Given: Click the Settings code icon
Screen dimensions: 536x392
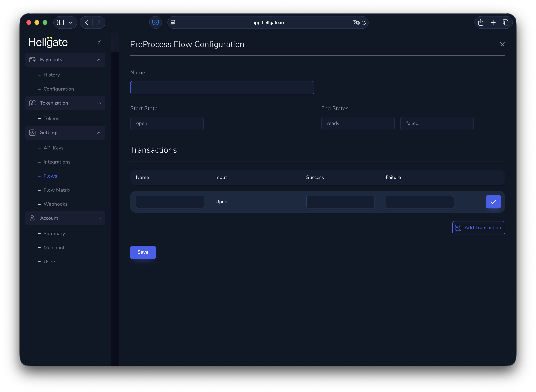Looking at the screenshot, I should click(32, 132).
